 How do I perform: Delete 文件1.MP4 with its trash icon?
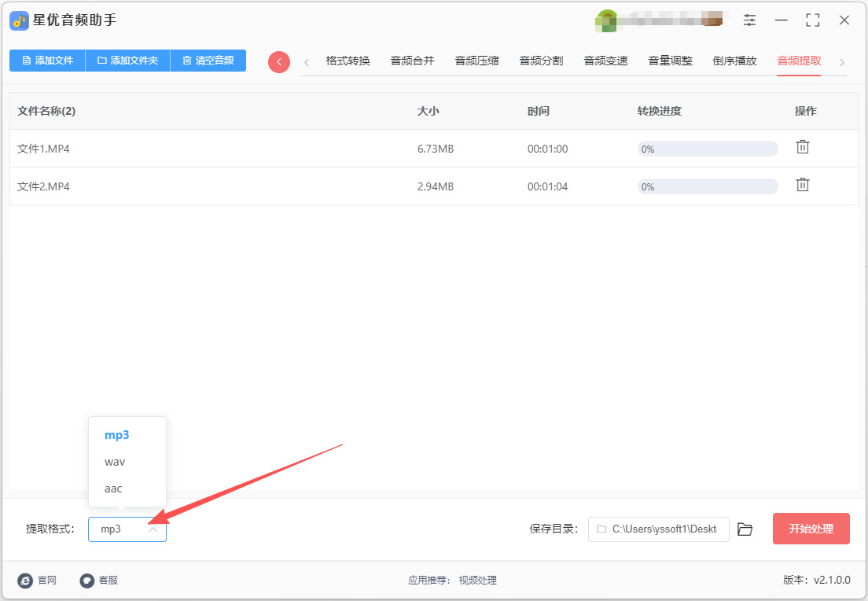pos(802,147)
